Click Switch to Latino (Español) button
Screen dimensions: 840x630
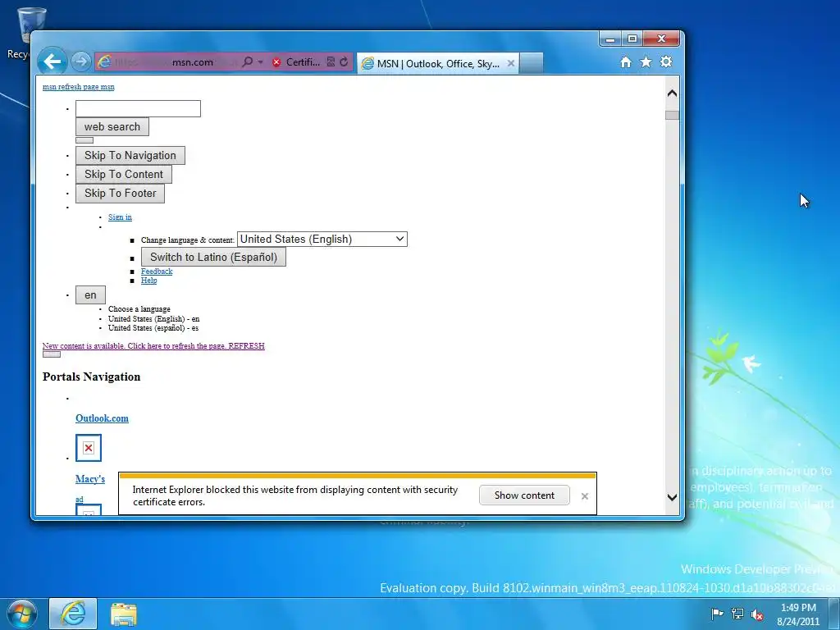click(213, 257)
